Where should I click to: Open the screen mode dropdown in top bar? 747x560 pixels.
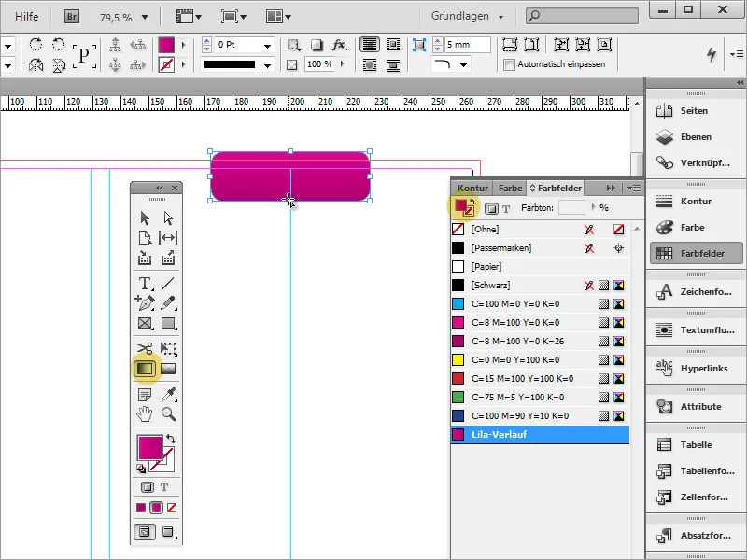[233, 17]
